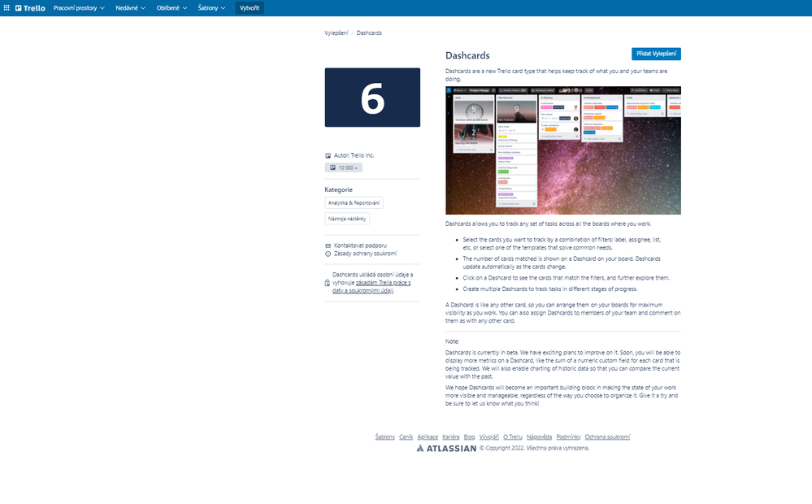Viewport: 812px width, 504px height.
Task: Click the envelope icon beside Kontaktovat podporu
Action: [x=328, y=245]
